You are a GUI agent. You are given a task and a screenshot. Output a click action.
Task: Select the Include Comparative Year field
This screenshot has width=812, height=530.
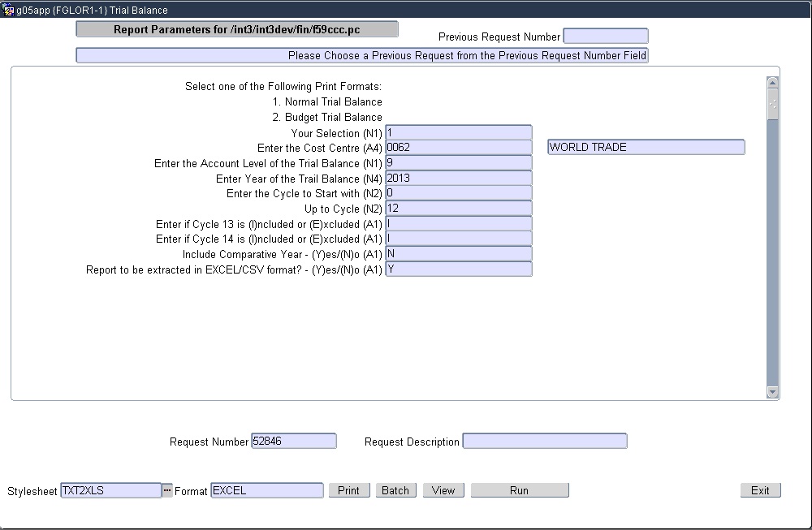(459, 255)
